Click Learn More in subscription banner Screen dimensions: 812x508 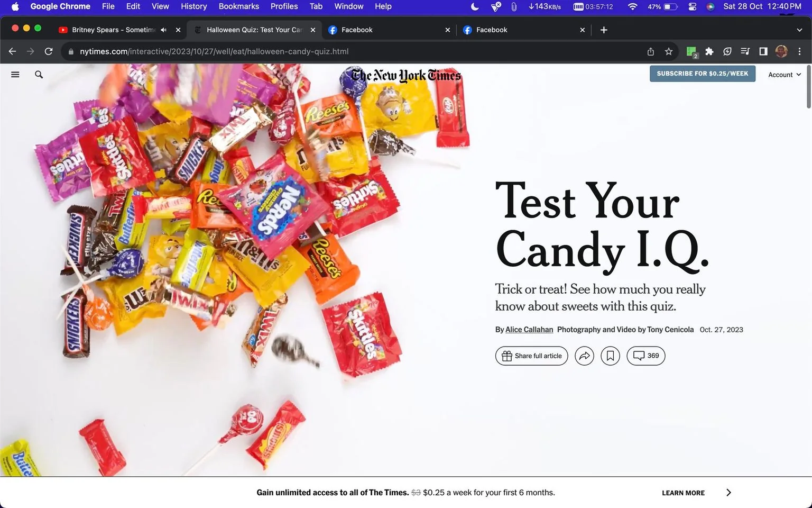click(683, 493)
